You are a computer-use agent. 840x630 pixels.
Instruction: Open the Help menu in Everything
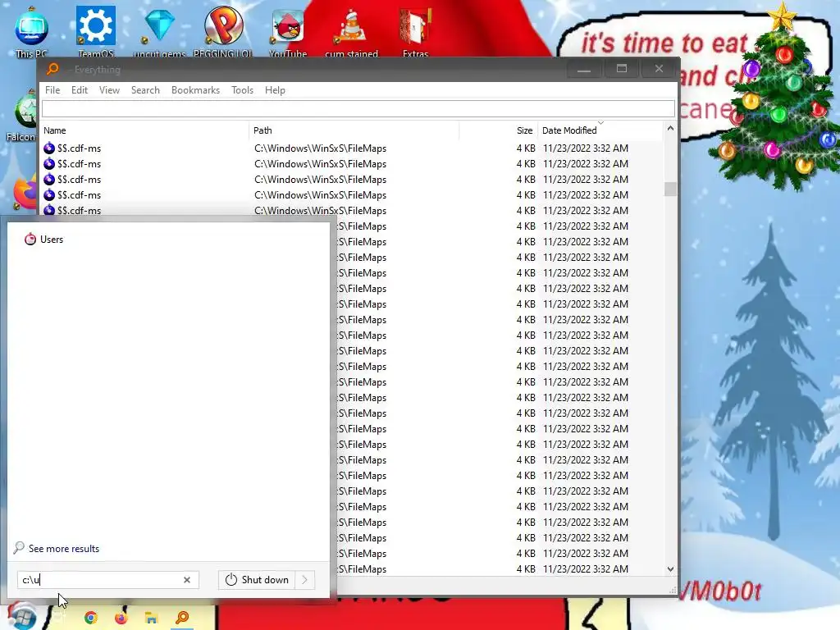click(x=275, y=90)
